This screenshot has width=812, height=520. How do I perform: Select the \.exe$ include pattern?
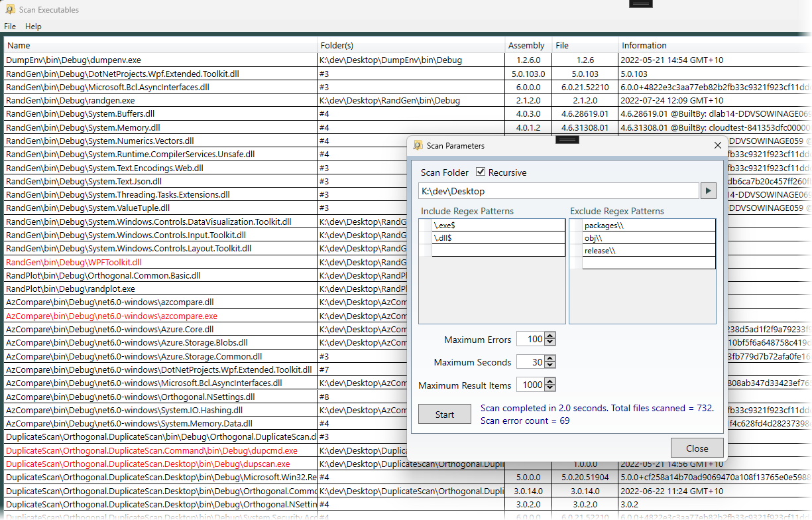click(x=498, y=225)
